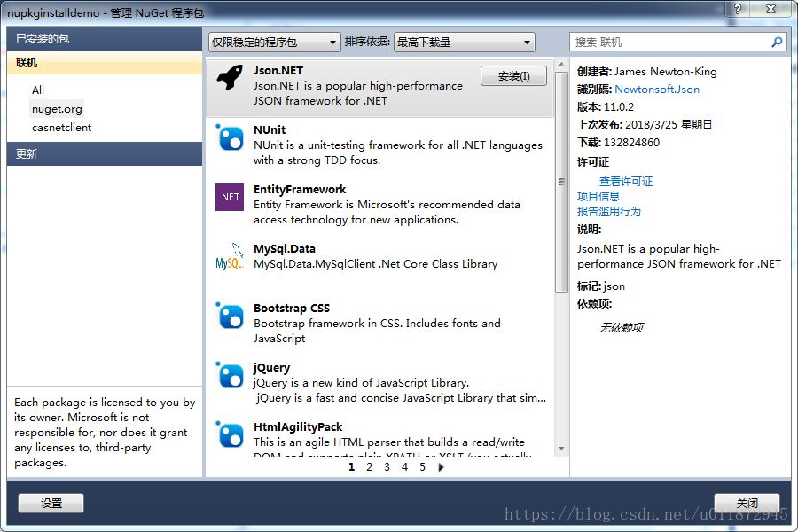The image size is (798, 532).
Task: Open the 设置 settings button
Action: (x=51, y=503)
